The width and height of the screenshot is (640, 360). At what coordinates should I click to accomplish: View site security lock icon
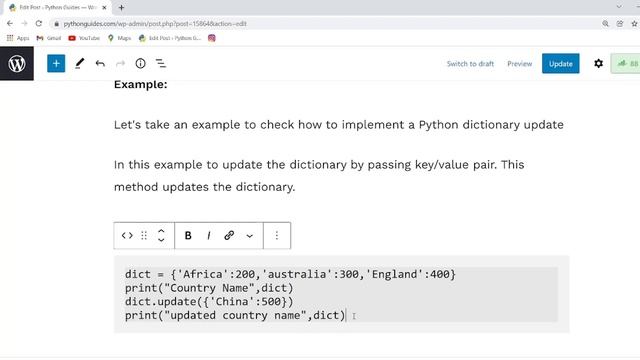[x=56, y=24]
